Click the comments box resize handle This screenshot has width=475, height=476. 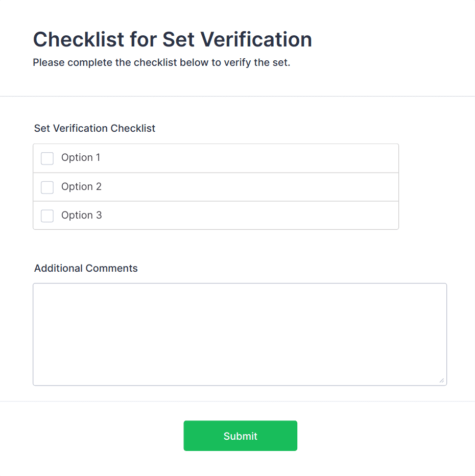(x=441, y=380)
